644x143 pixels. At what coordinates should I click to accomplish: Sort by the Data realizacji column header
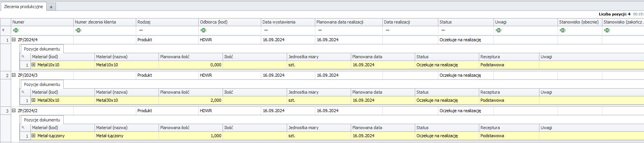(x=410, y=22)
